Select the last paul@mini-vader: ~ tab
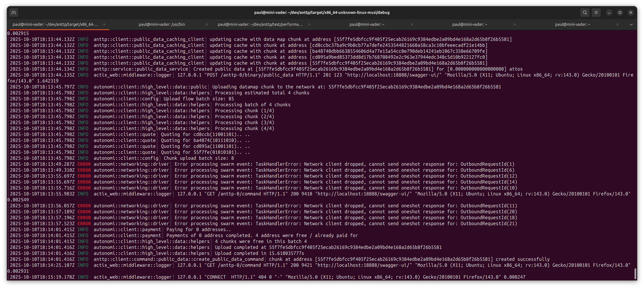The image size is (644, 288). [572, 25]
